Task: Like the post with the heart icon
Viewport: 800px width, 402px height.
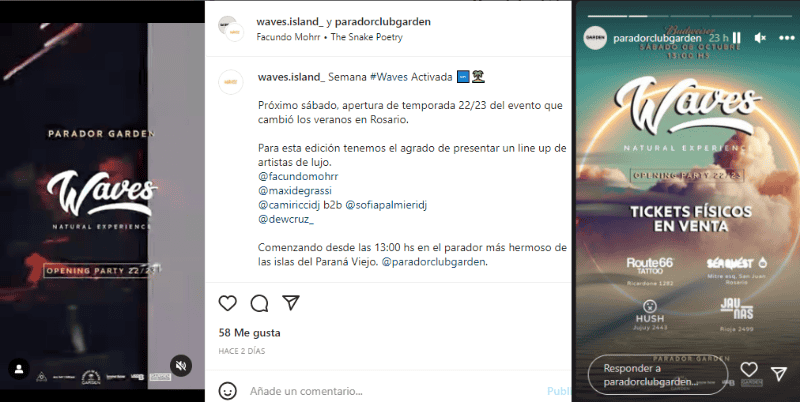Action: point(228,303)
